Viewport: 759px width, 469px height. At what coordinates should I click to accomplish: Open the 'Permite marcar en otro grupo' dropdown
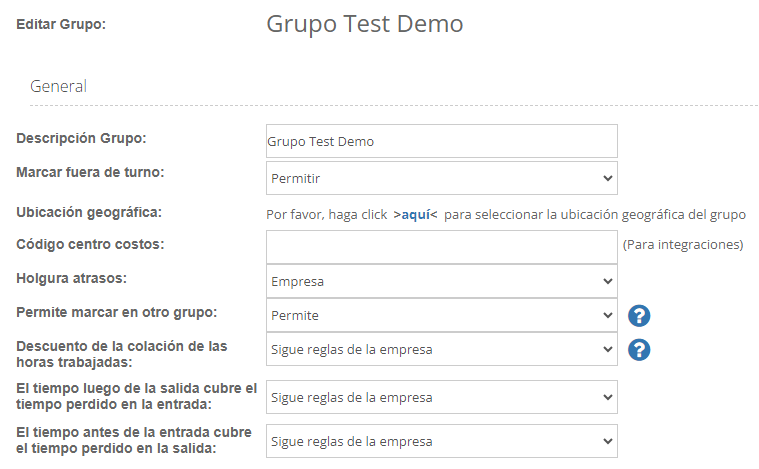coord(441,315)
